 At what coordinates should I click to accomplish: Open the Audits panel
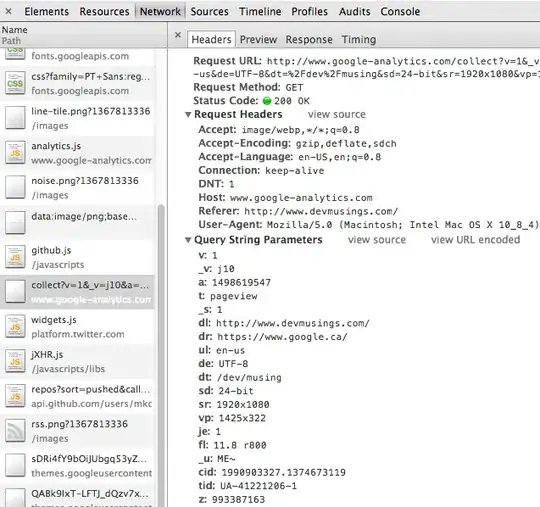click(x=354, y=12)
